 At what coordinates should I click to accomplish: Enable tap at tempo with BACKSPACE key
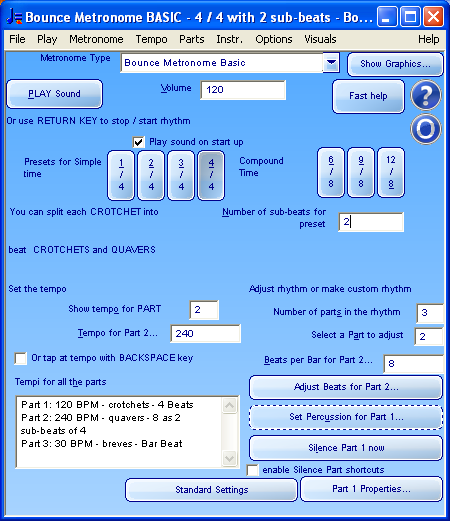coord(21,359)
